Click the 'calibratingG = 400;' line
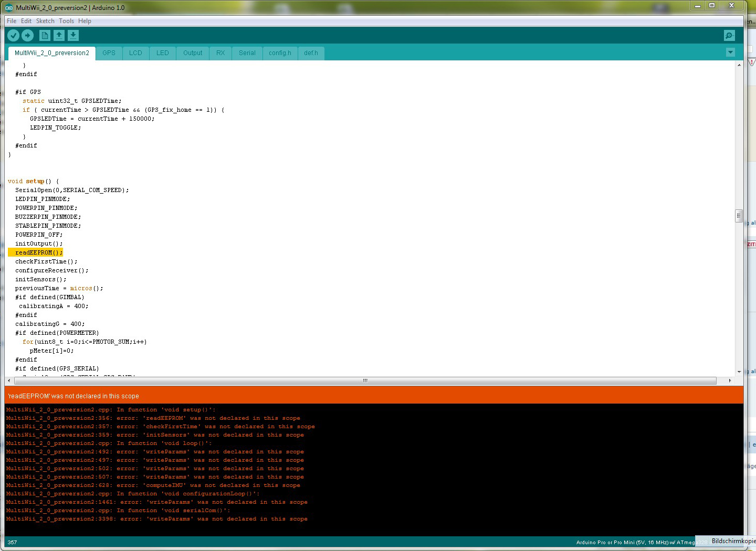Image resolution: width=756 pixels, height=551 pixels. click(x=50, y=324)
